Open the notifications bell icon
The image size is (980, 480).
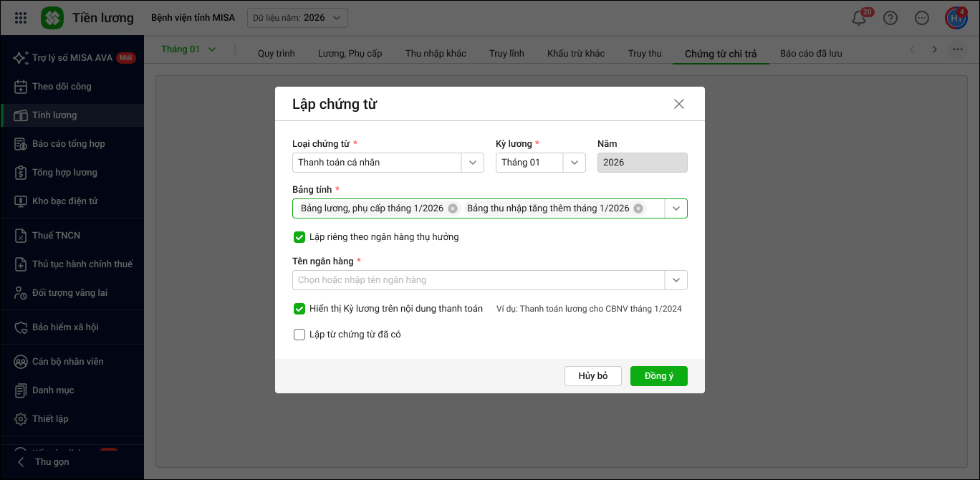pyautogui.click(x=859, y=19)
